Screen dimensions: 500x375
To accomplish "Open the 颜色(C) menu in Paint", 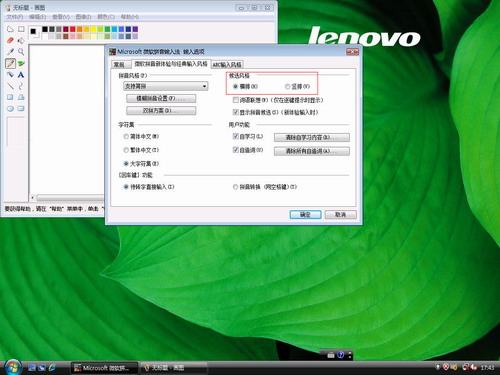I will (106, 17).
